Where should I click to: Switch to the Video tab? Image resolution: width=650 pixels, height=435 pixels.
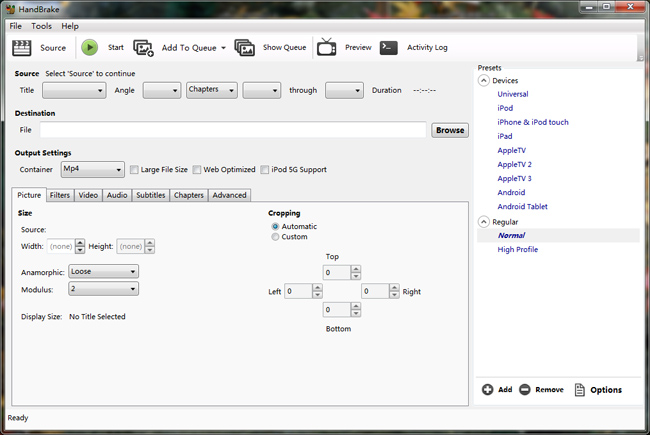88,195
